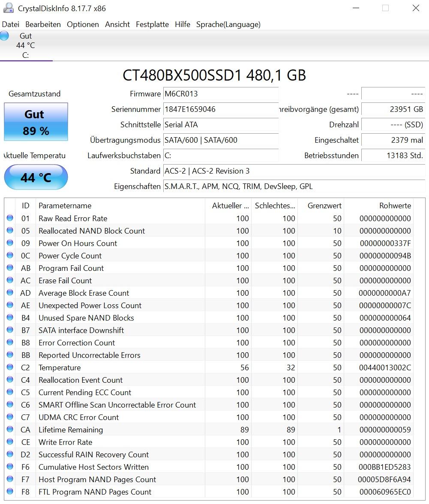Click the status orb for Power On Hours Count
Screen dimensions: 429x504
click(10, 243)
